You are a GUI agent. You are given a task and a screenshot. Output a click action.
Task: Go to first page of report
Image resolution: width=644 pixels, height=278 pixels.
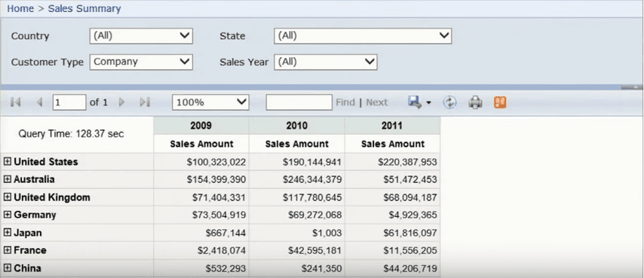tap(15, 102)
